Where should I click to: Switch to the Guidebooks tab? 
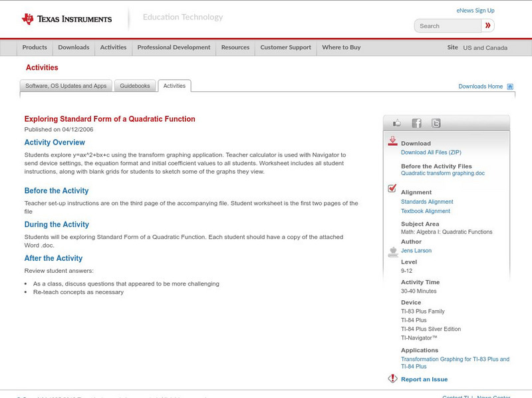click(135, 86)
